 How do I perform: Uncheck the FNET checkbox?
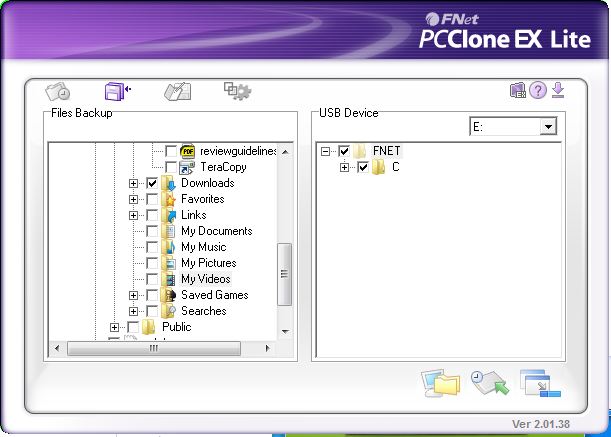344,151
